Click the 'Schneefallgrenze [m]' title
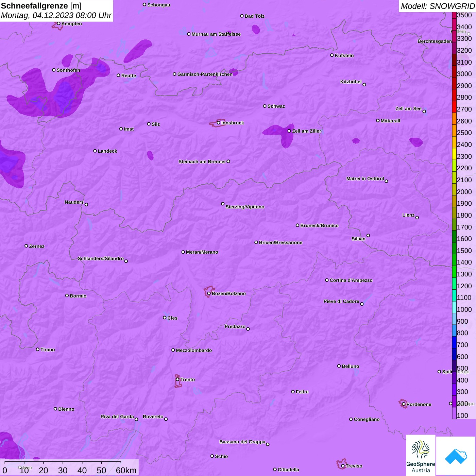The width and height of the screenshot is (476, 476). click(41, 6)
